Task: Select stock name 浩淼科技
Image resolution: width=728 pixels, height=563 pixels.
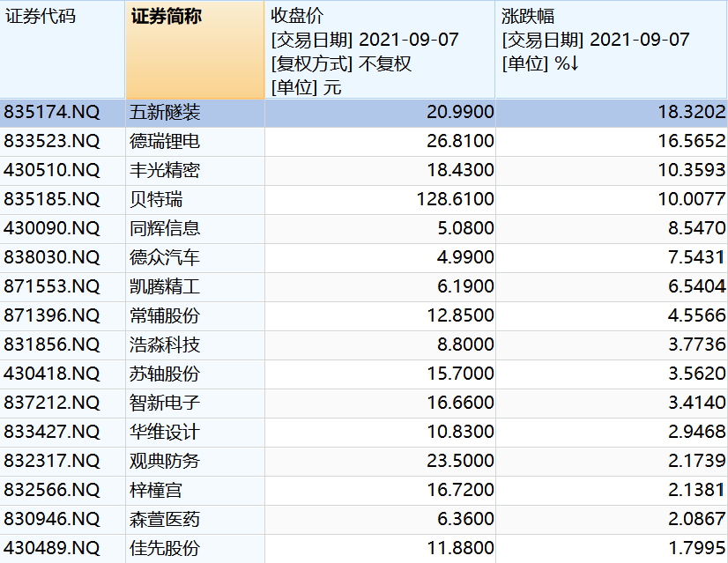Action: (x=165, y=344)
